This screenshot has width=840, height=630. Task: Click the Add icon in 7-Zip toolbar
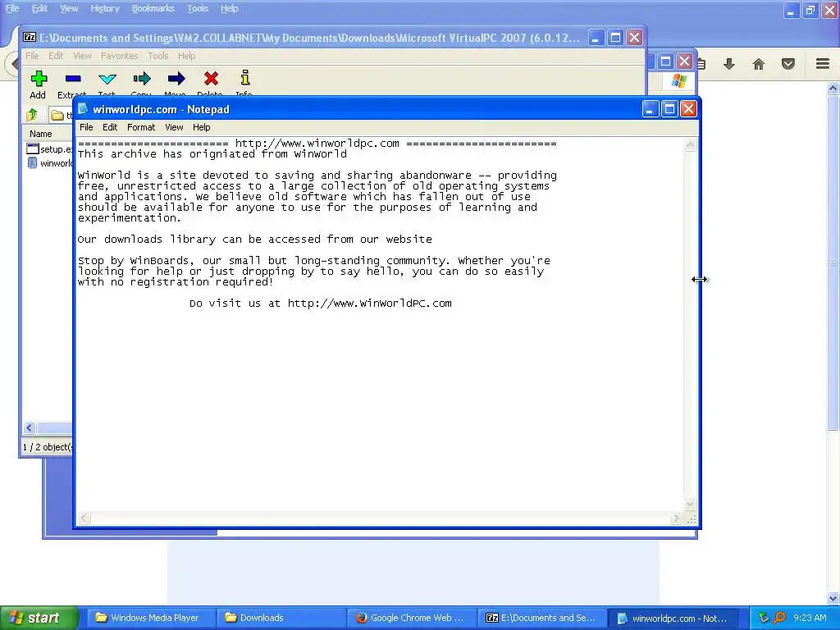39,79
